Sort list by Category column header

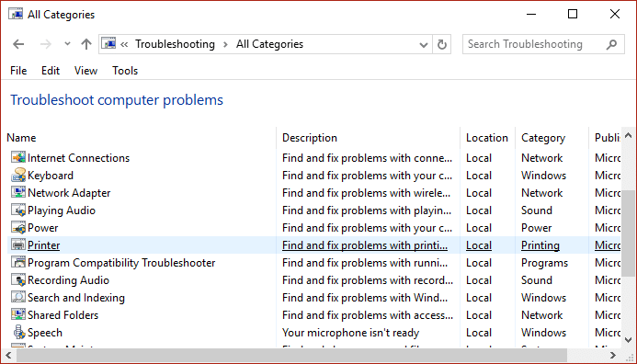point(543,138)
